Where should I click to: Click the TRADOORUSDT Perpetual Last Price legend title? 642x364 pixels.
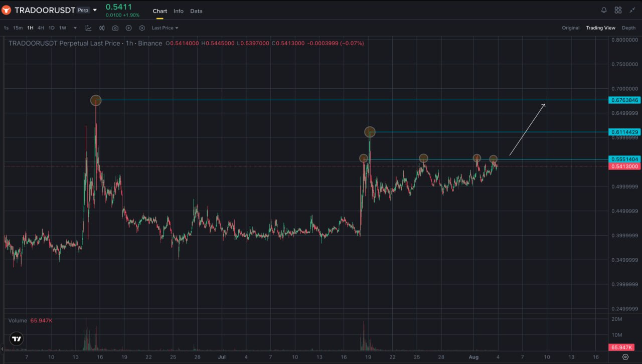coord(85,44)
